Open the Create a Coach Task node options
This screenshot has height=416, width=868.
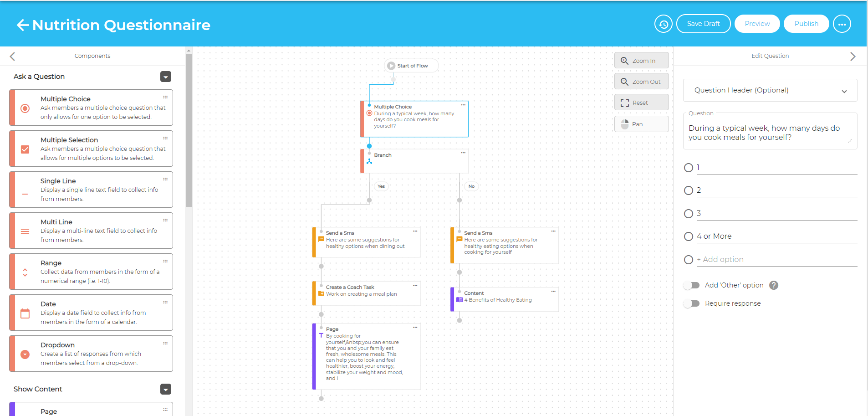tap(415, 285)
